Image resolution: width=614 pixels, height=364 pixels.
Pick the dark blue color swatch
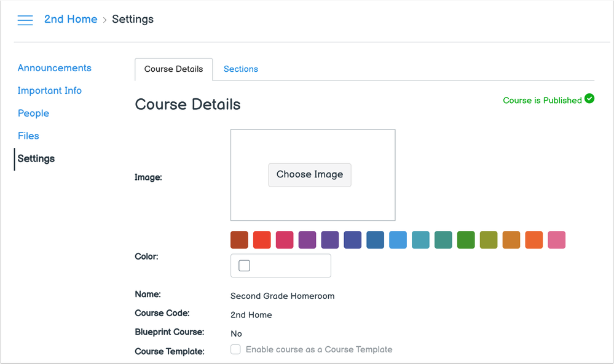pyautogui.click(x=375, y=239)
